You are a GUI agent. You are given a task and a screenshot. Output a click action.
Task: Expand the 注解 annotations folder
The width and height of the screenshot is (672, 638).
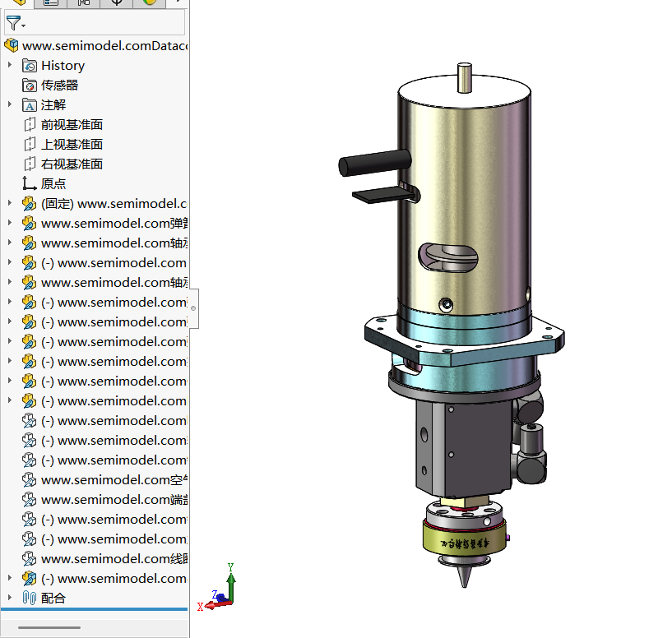coord(9,104)
